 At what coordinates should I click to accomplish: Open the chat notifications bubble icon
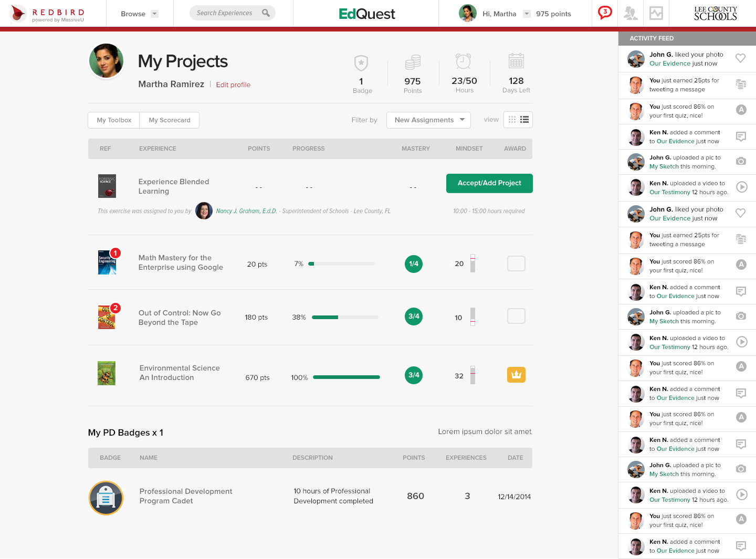point(605,13)
